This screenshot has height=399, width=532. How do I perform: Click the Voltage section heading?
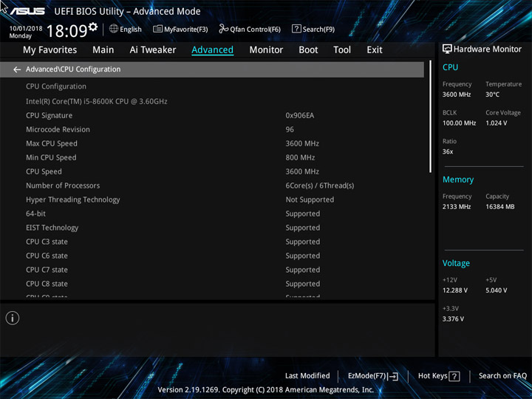(x=456, y=263)
